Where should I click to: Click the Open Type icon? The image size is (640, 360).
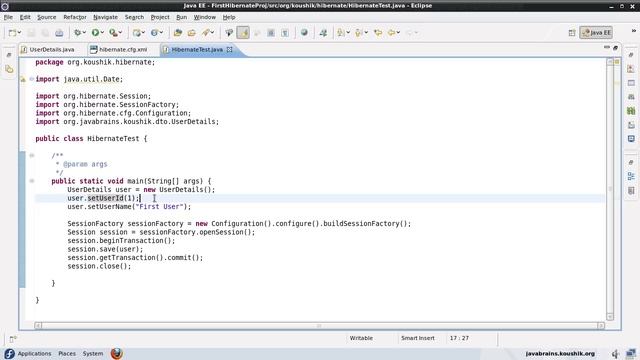178,33
